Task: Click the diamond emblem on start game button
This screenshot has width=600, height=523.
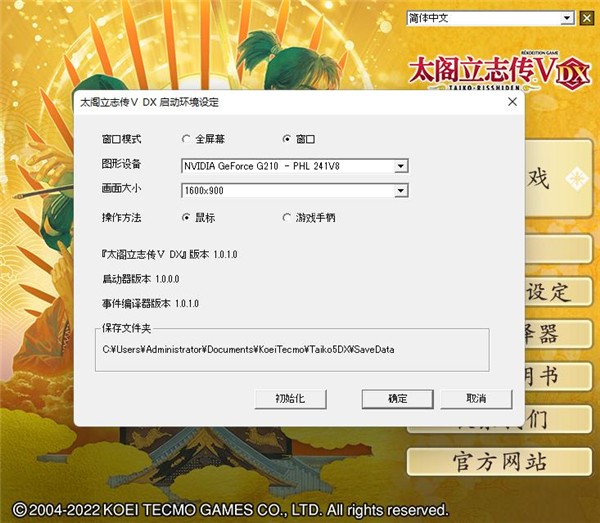Action: pyautogui.click(x=577, y=179)
